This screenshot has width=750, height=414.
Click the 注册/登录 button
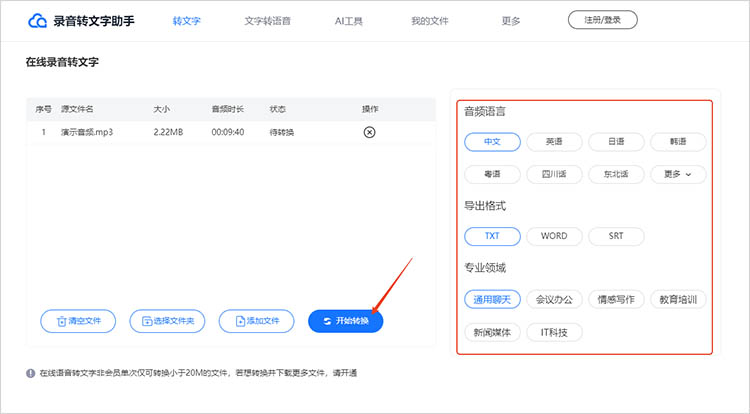603,20
